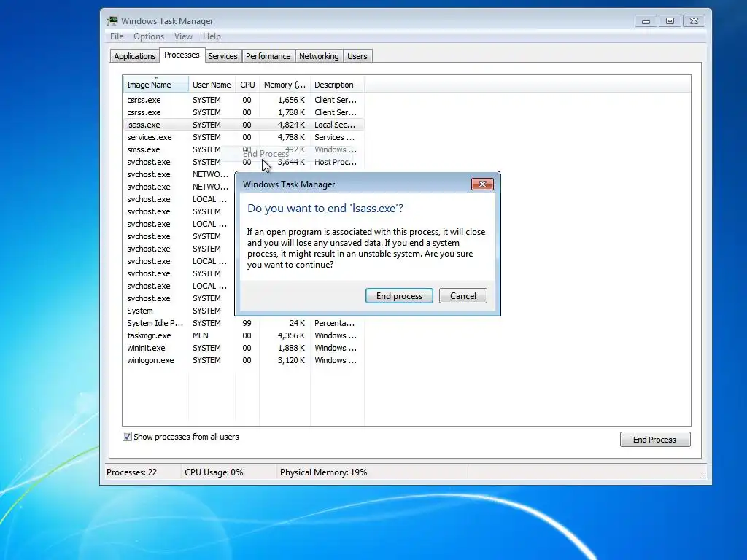Image resolution: width=747 pixels, height=560 pixels.
Task: Close the main Task Manager window
Action: coord(694,21)
